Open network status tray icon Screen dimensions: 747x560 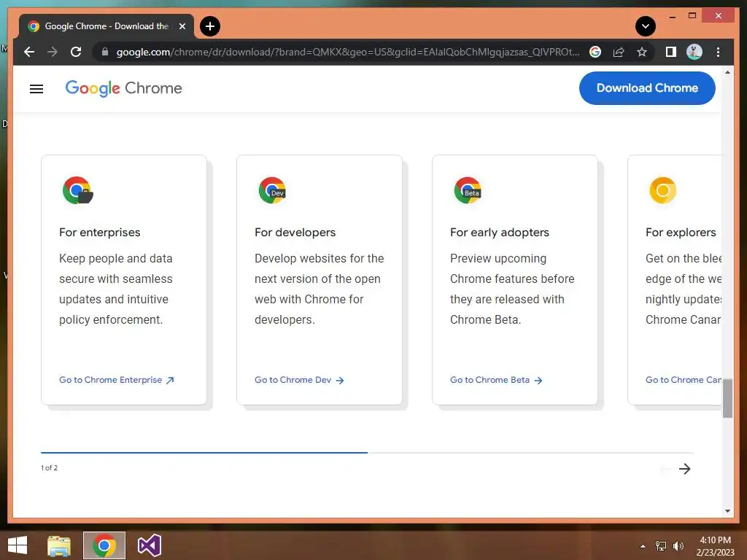click(661, 546)
